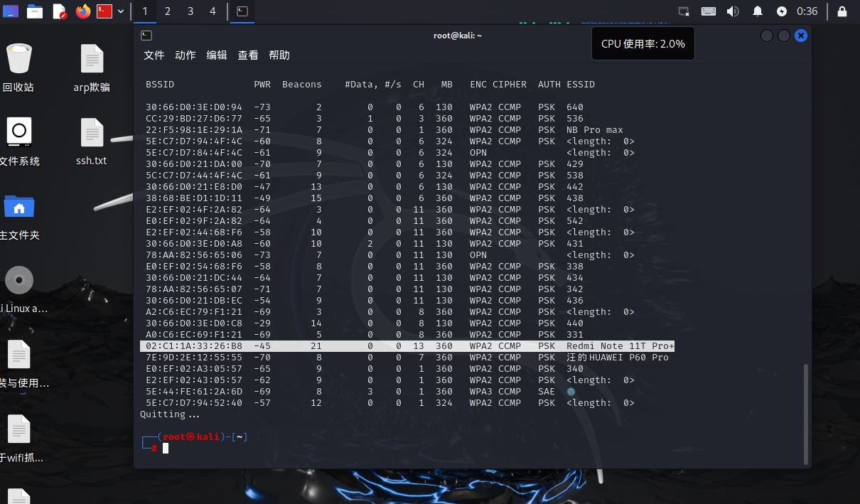
Task: Open the applications menu icon on the taskbar
Action: (10, 11)
